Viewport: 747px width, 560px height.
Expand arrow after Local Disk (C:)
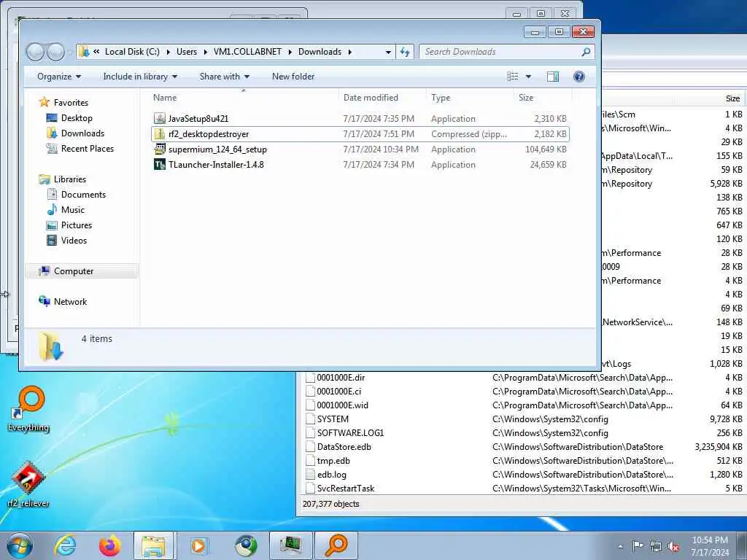(x=169, y=52)
